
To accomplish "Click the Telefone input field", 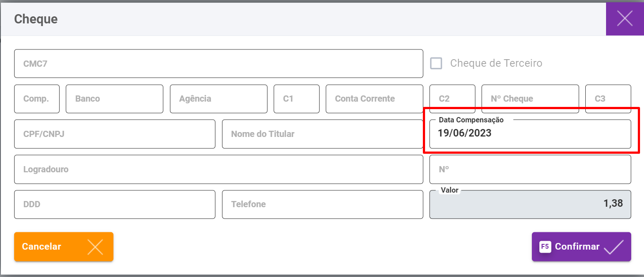I will click(x=322, y=205).
